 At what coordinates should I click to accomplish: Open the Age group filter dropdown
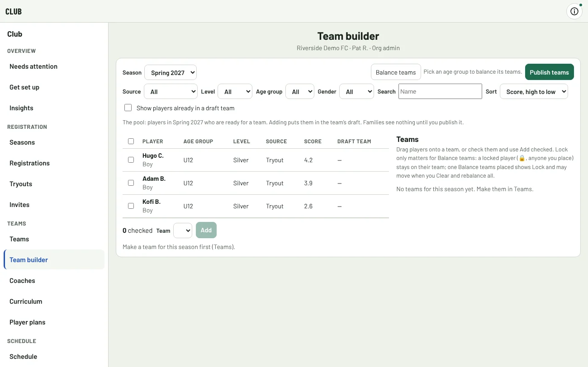pyautogui.click(x=300, y=91)
